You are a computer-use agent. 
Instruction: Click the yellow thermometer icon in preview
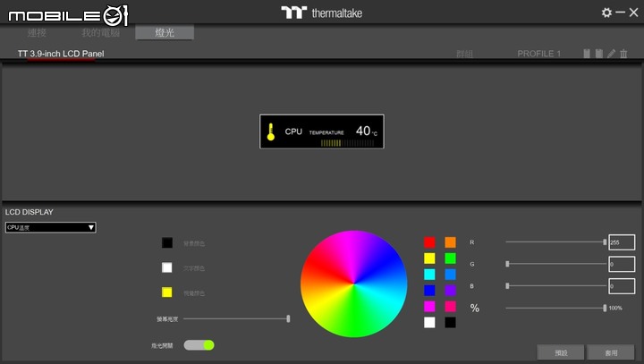(x=271, y=131)
